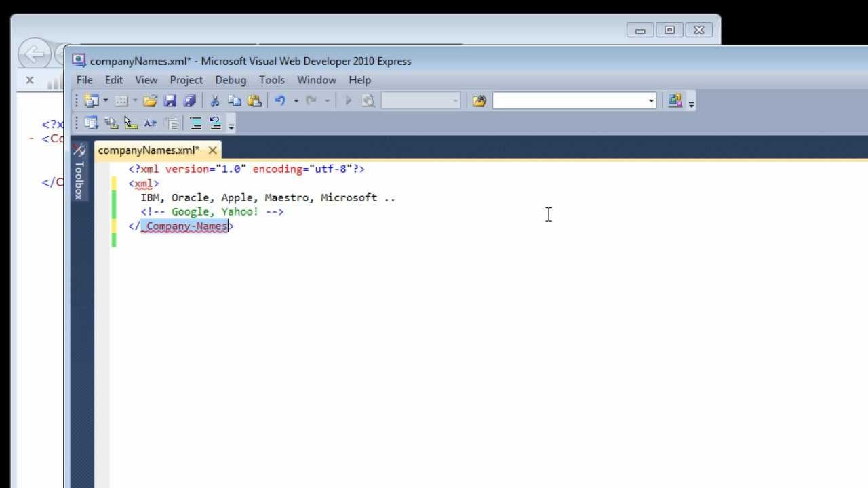Open the Help menu

tap(360, 80)
